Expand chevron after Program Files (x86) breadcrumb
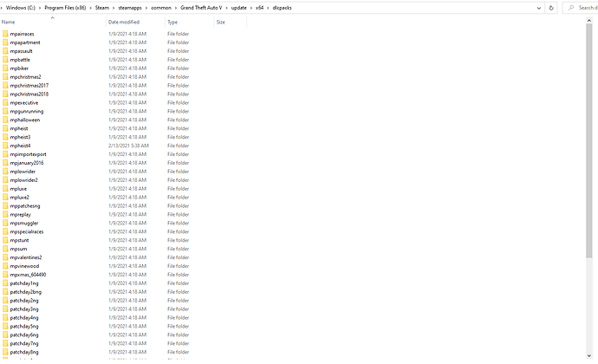The width and height of the screenshot is (598, 364). [90, 8]
